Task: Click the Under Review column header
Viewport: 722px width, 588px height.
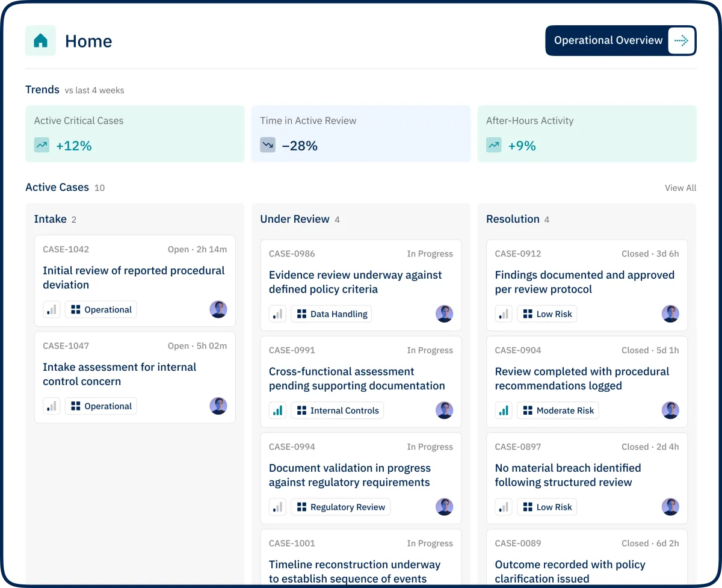Action: 295,219
